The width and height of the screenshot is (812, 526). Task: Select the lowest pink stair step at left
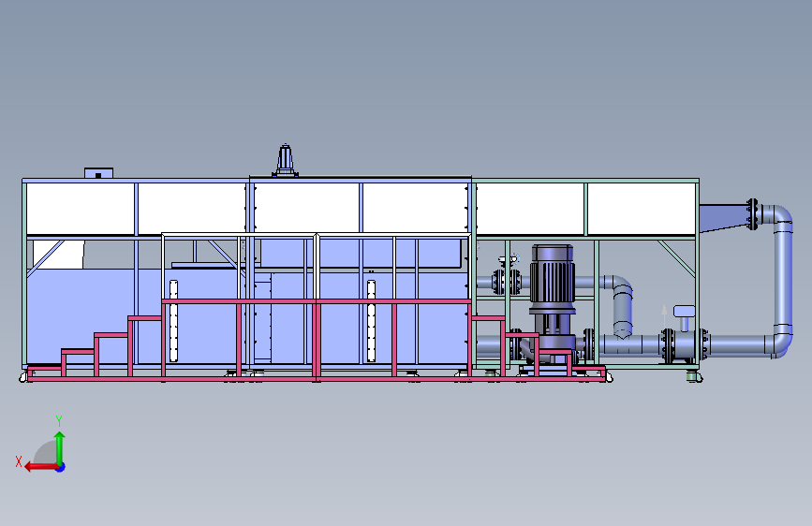[45, 367]
